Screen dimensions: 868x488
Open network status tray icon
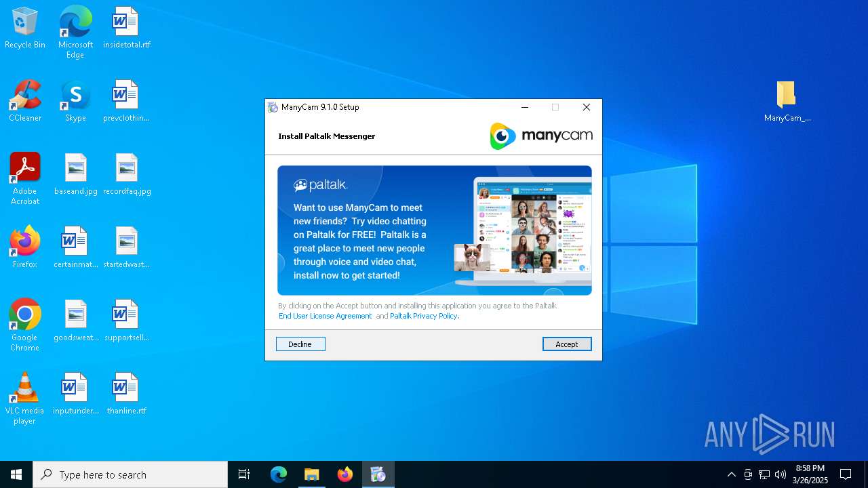[x=764, y=474]
